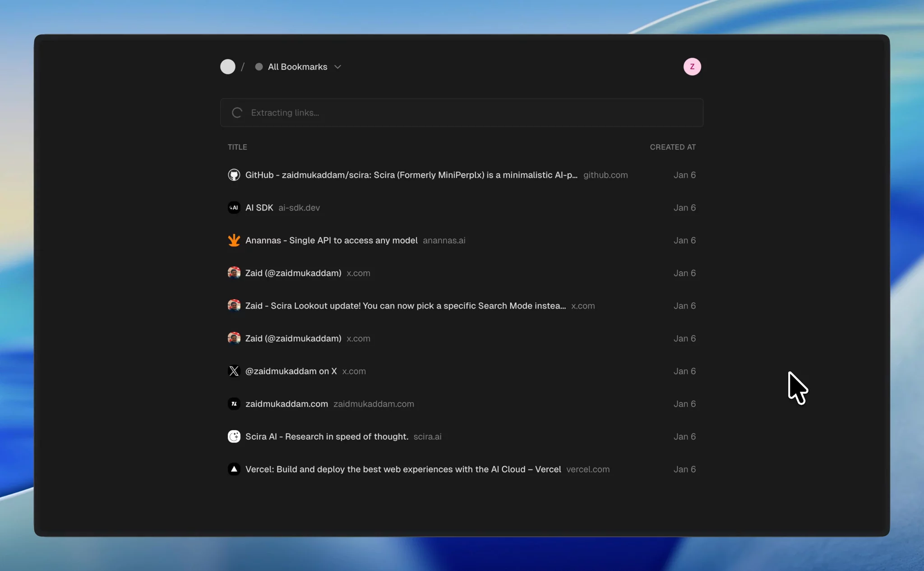The width and height of the screenshot is (924, 571).
Task: Click the Scira AI favicon icon
Action: tap(234, 437)
